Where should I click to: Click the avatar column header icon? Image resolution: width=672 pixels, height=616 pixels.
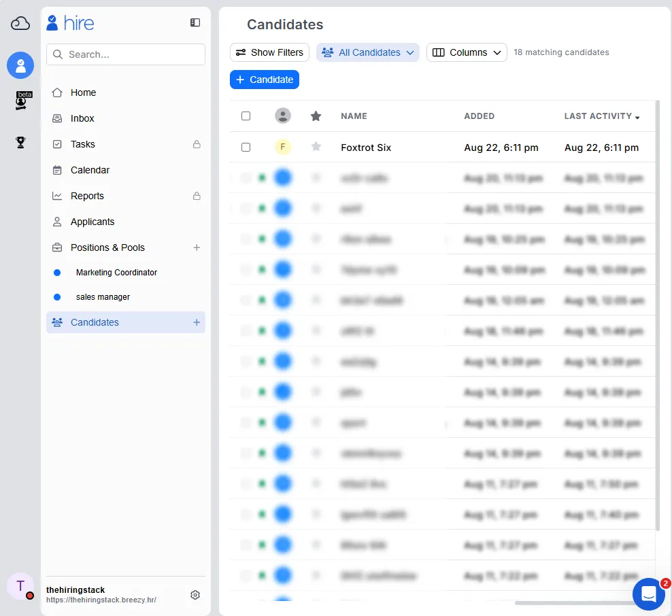[283, 116]
